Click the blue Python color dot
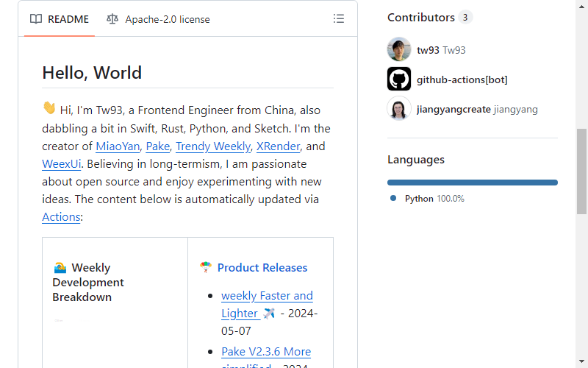 (393, 198)
